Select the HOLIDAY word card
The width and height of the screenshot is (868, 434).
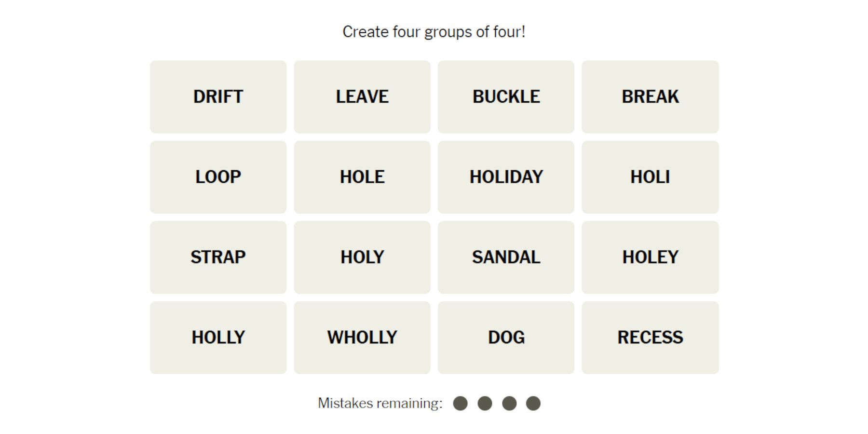tap(506, 177)
